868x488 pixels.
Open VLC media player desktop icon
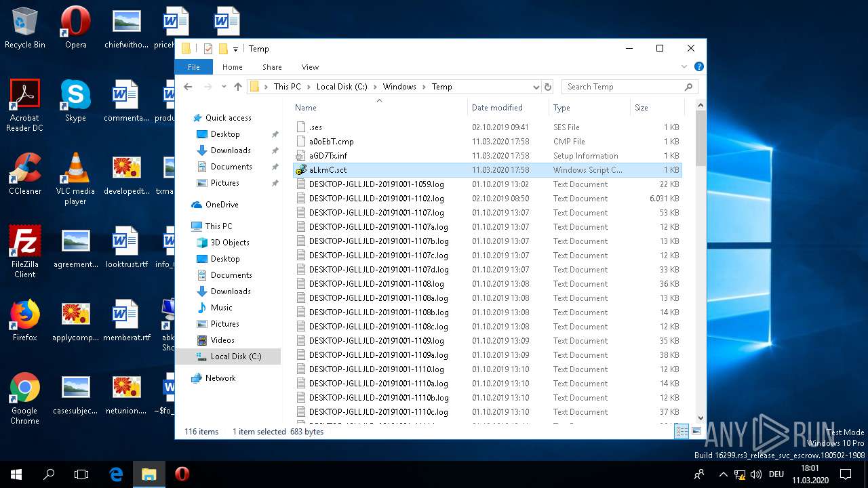click(75, 179)
